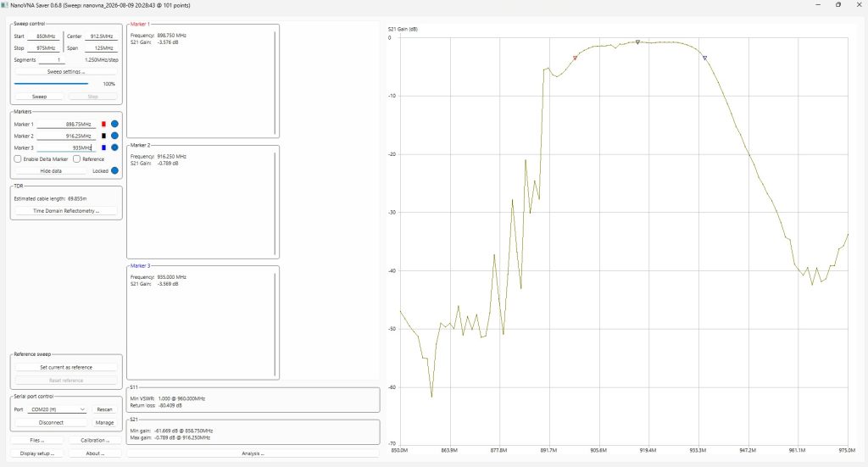Image resolution: width=868 pixels, height=467 pixels.
Task: Click the sweep progress bar
Action: pyautogui.click(x=51, y=84)
